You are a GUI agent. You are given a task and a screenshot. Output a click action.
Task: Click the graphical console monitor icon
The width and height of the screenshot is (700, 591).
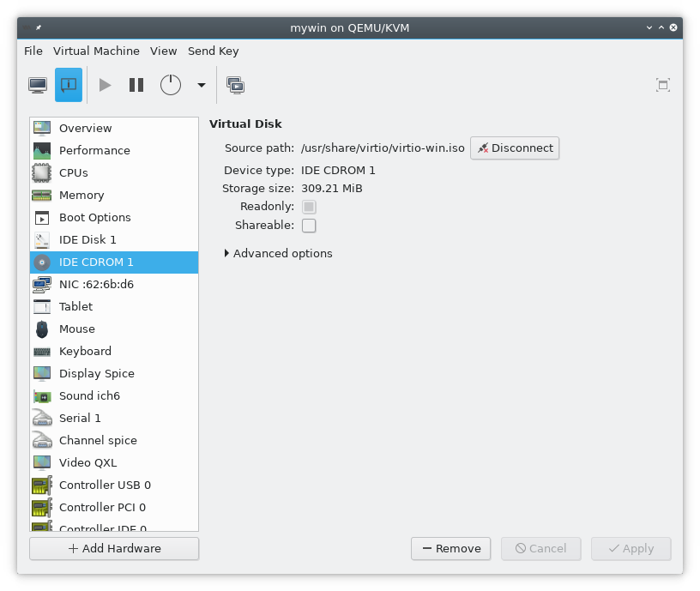tap(38, 85)
